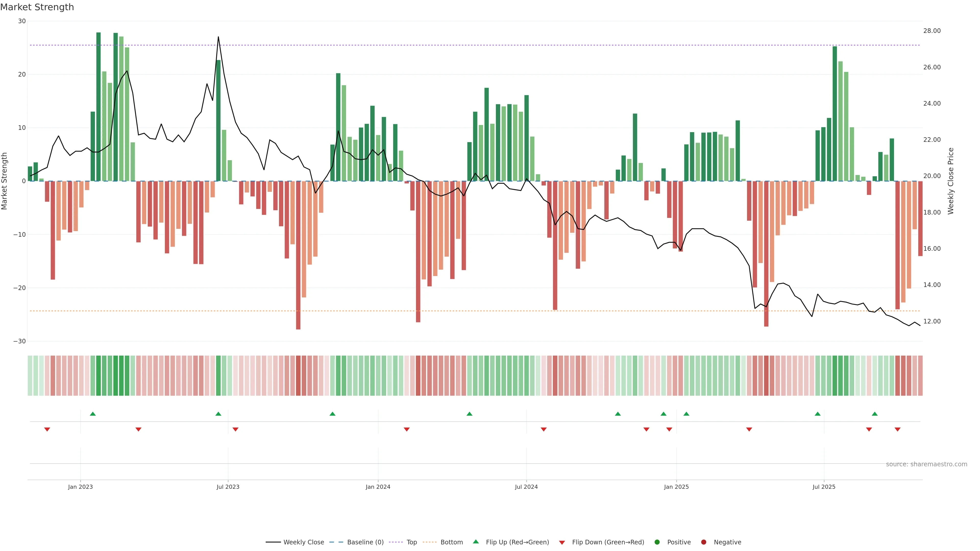
Task: Click the Jul 2024 x-axis date label
Action: point(526,487)
